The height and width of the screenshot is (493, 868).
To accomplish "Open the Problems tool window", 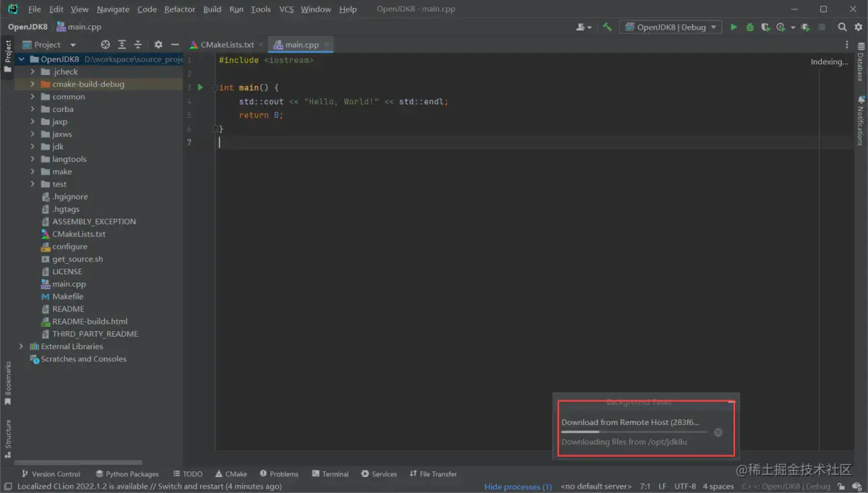I will [x=278, y=474].
